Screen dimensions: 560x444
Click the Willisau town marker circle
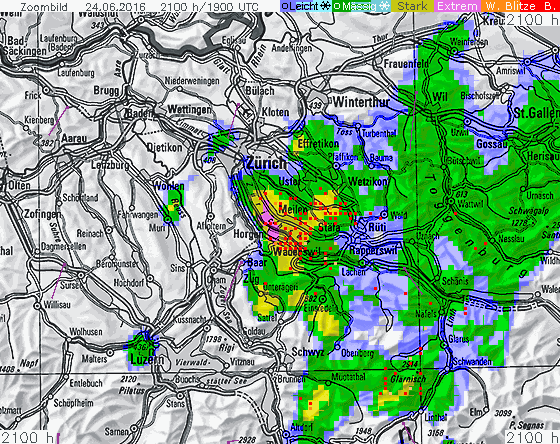pyautogui.click(x=37, y=306)
